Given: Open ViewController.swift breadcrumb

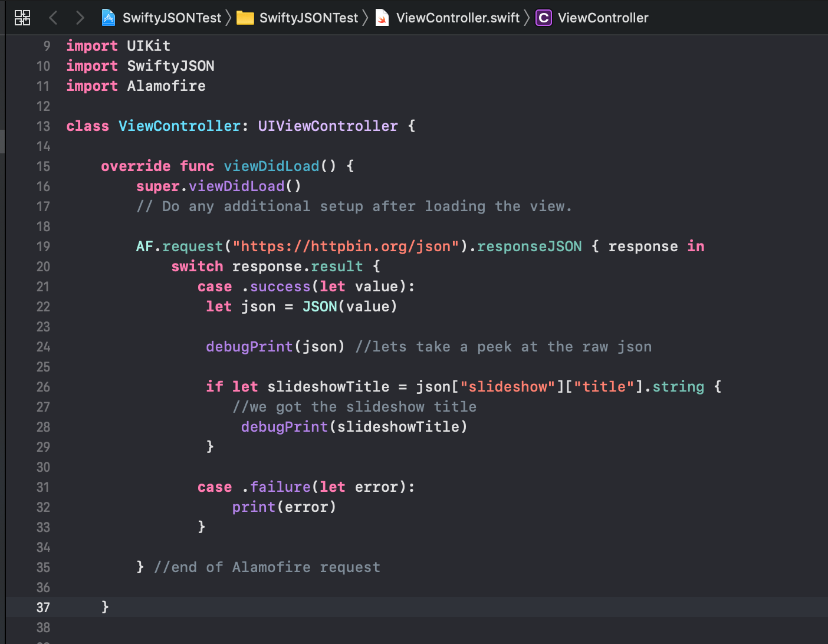Looking at the screenshot, I should [458, 18].
